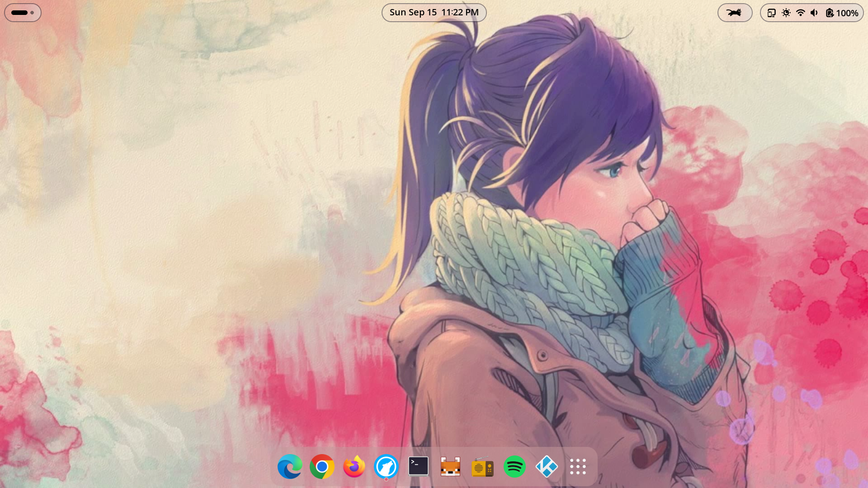Launch Google Chrome from the dock

322,466
